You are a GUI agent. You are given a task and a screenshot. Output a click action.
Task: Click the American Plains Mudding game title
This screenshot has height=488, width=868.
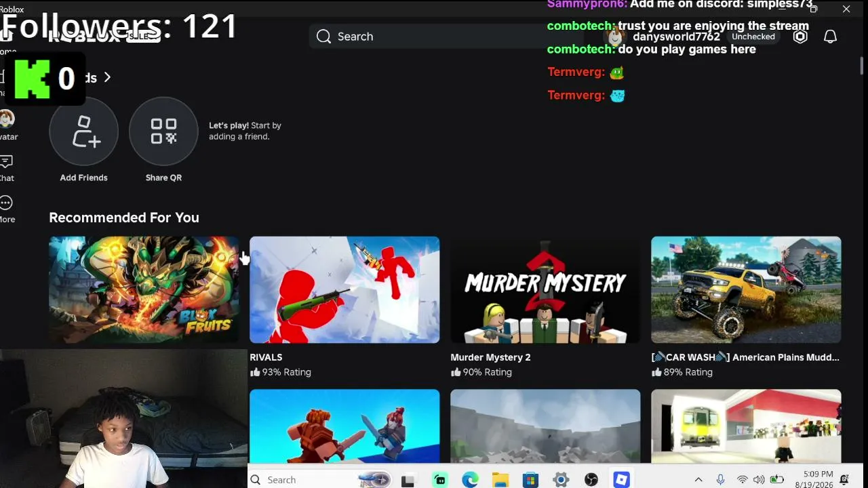745,357
